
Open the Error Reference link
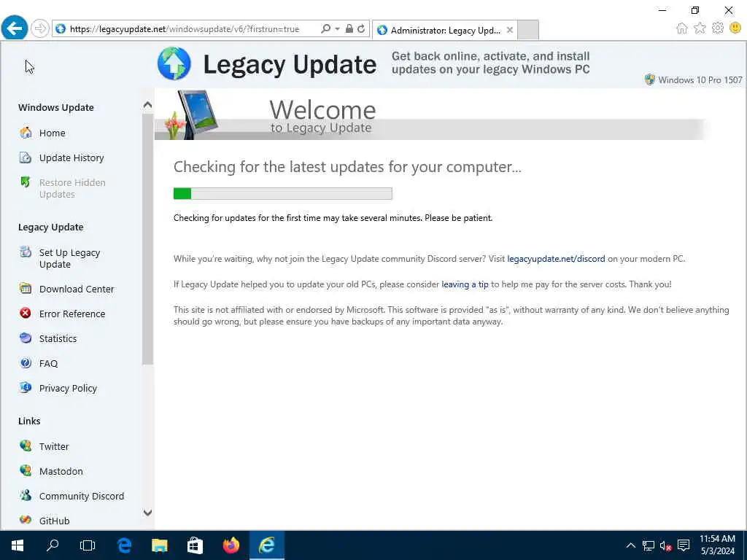pos(72,314)
